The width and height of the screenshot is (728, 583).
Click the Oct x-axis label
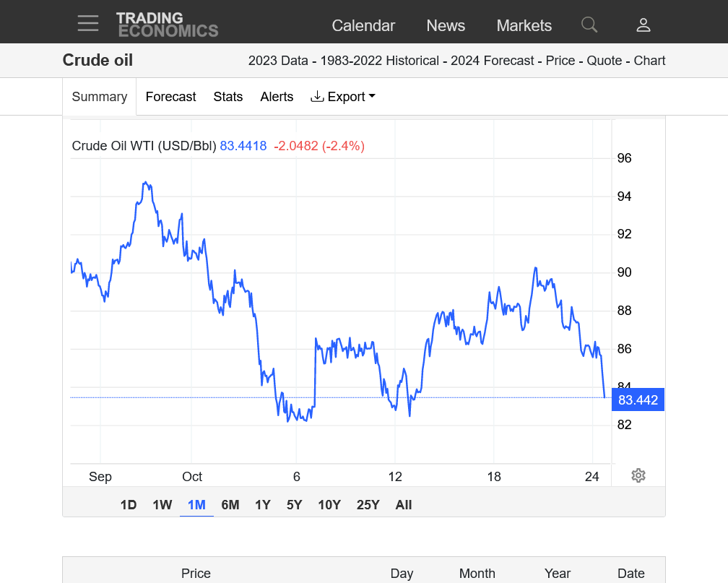192,477
